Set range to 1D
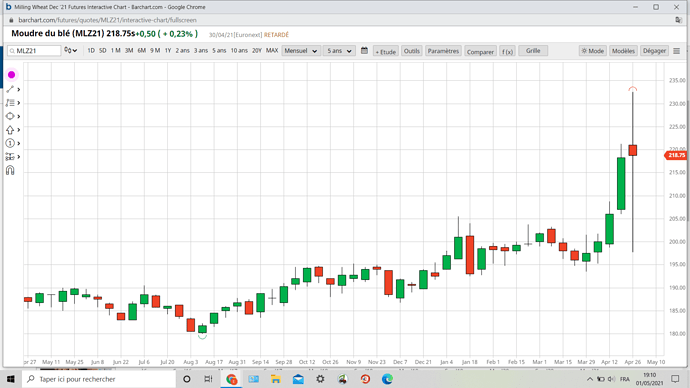 click(91, 51)
